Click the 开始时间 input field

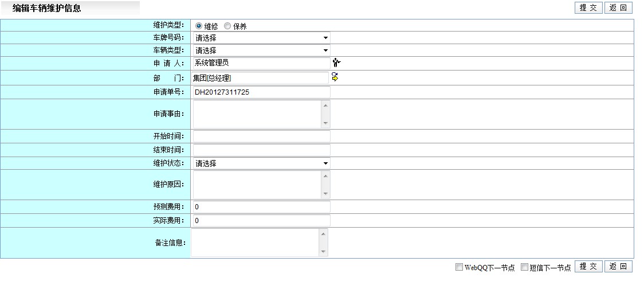261,136
